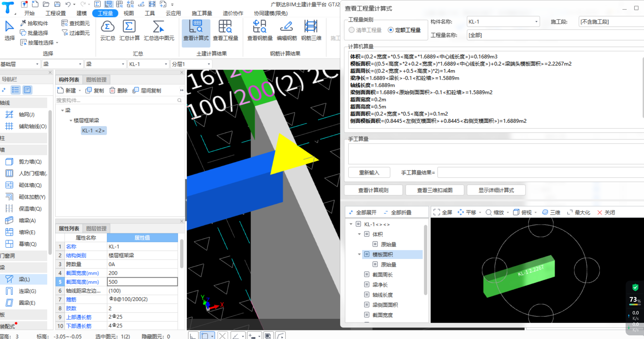Click the undo arrow icon
This screenshot has height=339, width=644.
click(68, 4)
